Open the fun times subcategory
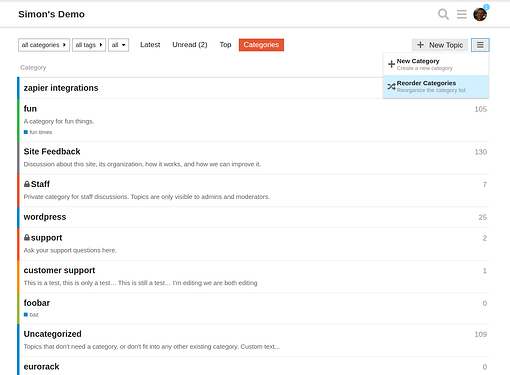 click(x=41, y=132)
